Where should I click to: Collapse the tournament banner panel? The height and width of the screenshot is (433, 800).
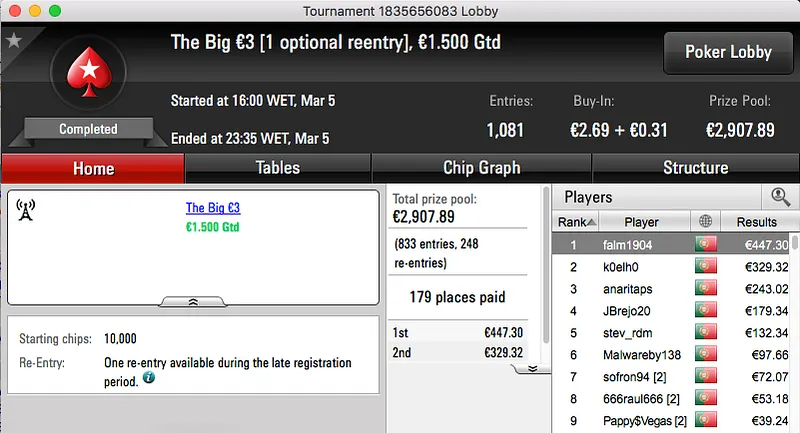click(x=193, y=300)
